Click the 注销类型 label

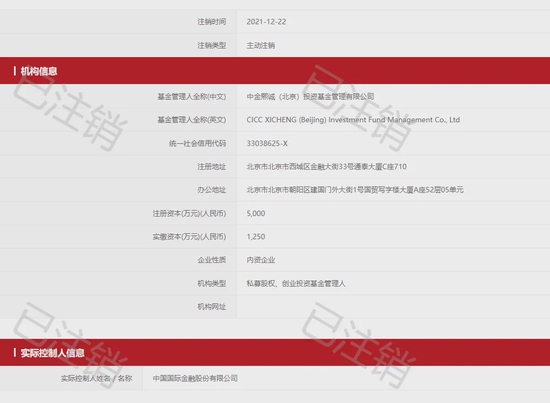(212, 45)
